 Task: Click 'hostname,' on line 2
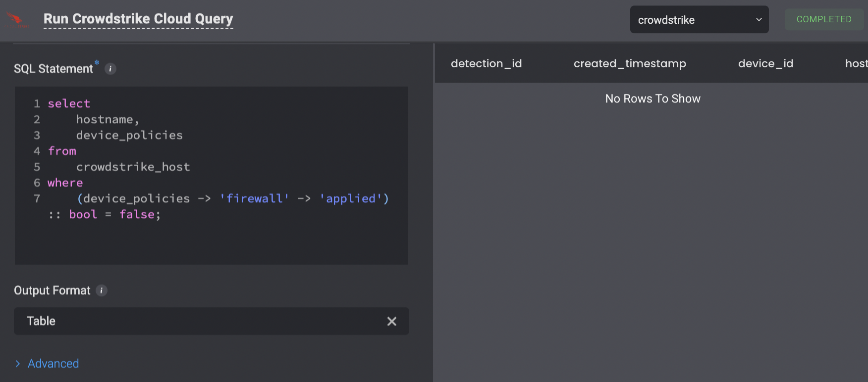click(108, 119)
